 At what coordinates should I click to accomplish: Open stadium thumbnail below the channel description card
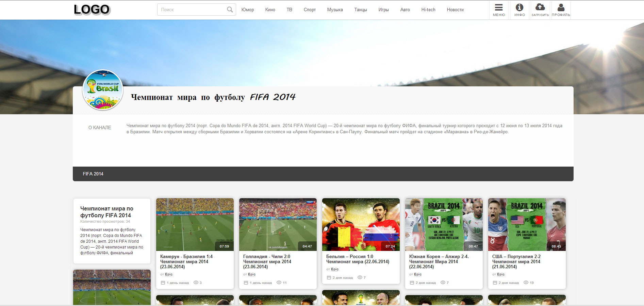112,287
